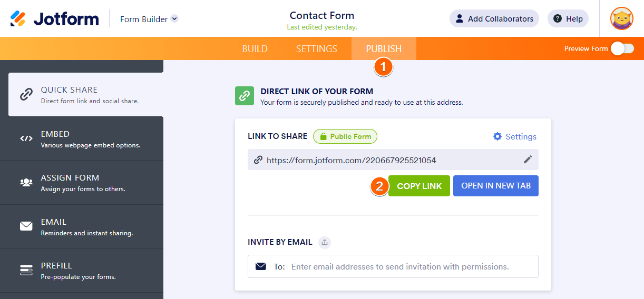Select the Publish tab
The height and width of the screenshot is (299, 644).
384,48
